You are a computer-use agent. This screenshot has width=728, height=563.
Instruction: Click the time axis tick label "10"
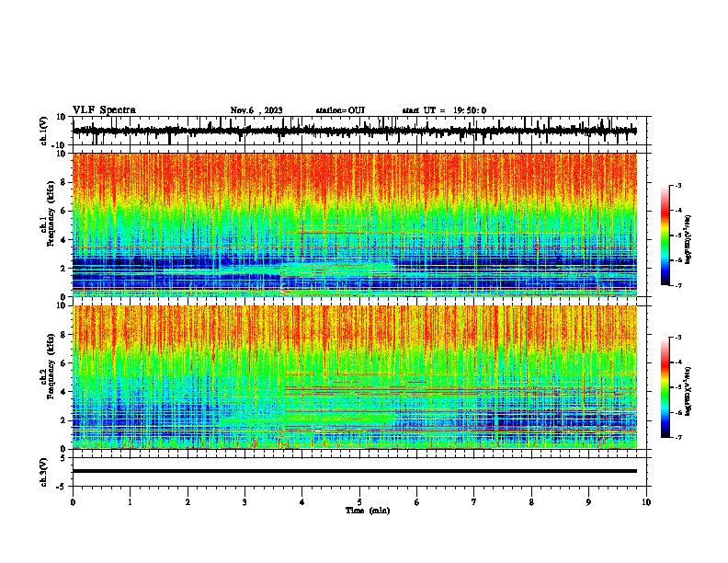(x=646, y=502)
